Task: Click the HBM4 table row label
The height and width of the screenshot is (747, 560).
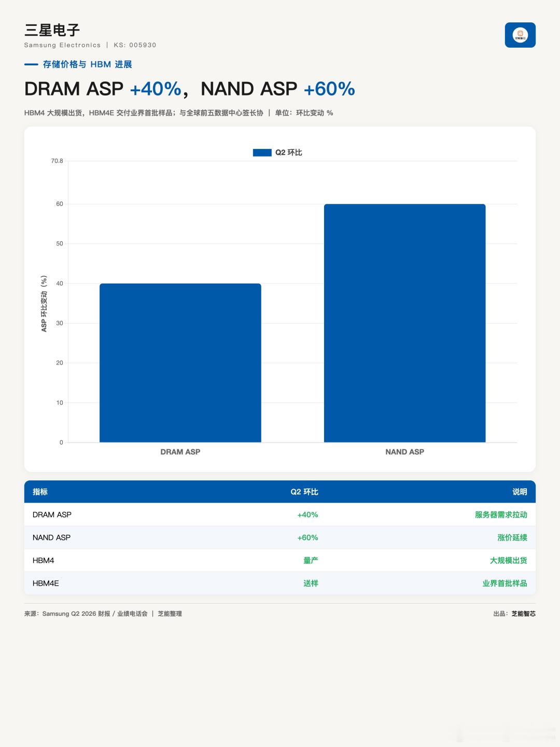Action: click(x=44, y=560)
